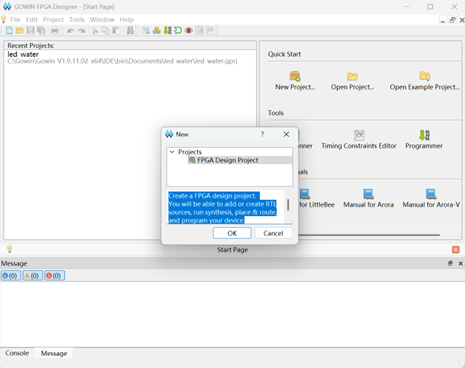Click the lightbulb icon beside the File menu
465x368 pixels.
coord(4,19)
